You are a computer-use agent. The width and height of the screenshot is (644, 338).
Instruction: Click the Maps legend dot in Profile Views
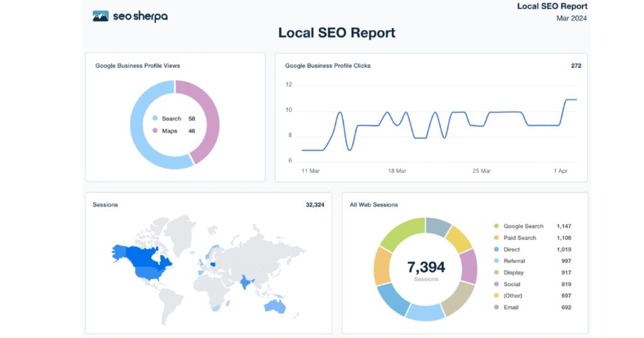[x=155, y=131]
